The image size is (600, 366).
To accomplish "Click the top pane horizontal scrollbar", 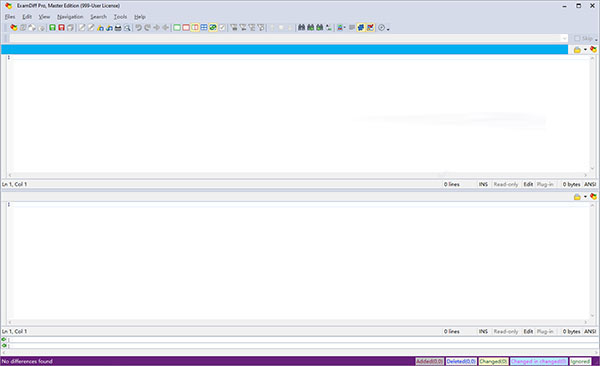I will pos(297,175).
